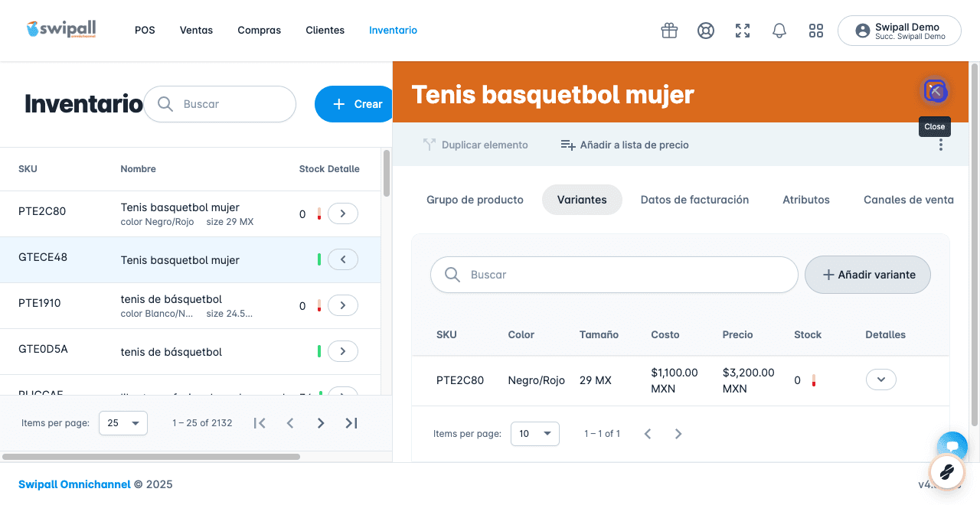Click the Crear button
Image resolution: width=980 pixels, height=505 pixels.
354,104
